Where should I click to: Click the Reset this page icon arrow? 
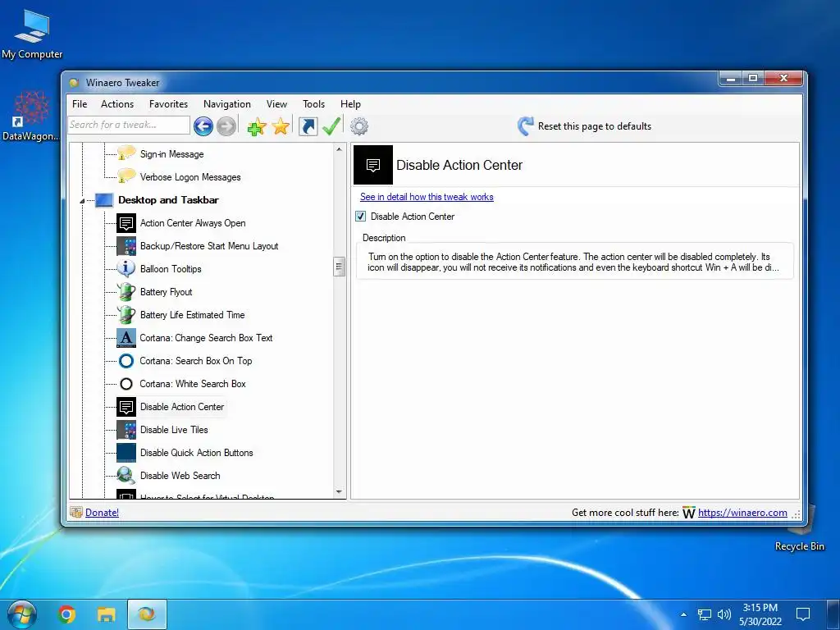click(525, 126)
